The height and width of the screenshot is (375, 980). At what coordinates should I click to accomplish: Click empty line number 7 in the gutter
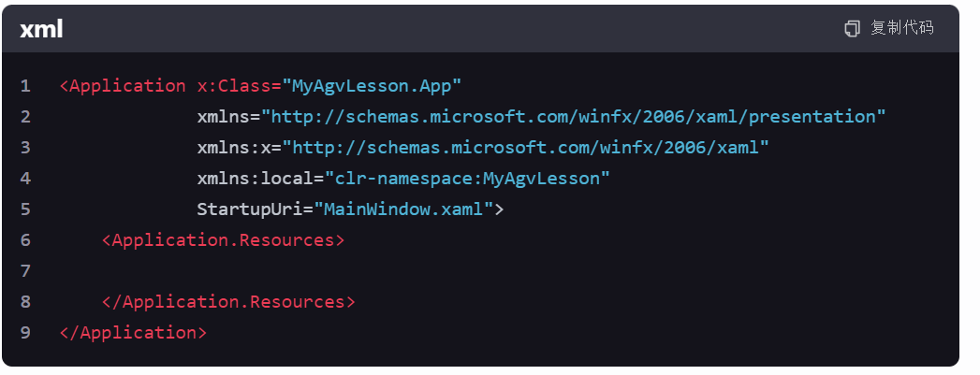click(x=25, y=271)
